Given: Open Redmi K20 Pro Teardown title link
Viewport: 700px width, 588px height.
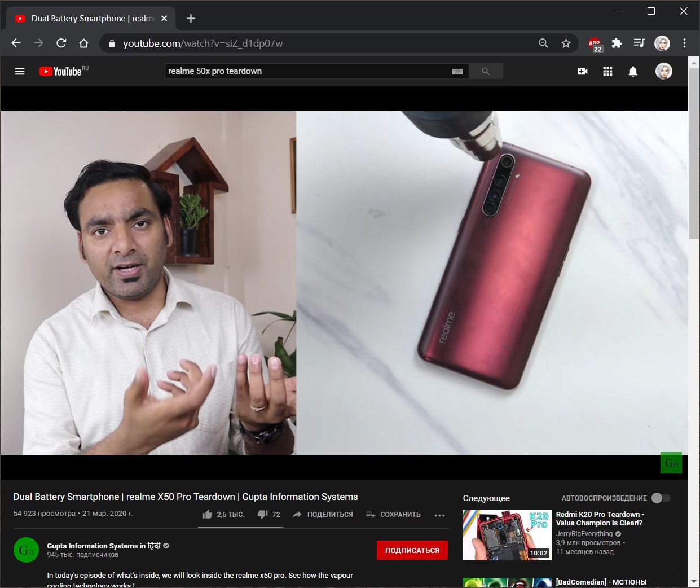Looking at the screenshot, I should coord(600,519).
